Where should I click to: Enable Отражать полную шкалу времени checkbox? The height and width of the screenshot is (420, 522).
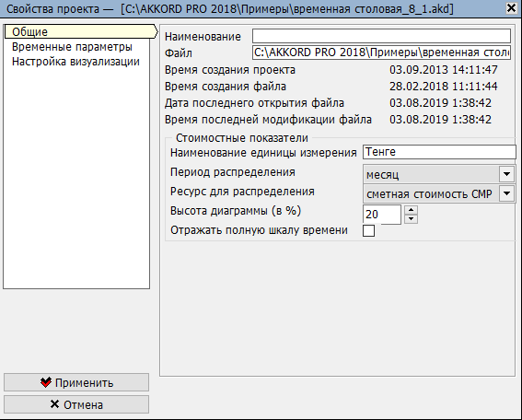(x=368, y=230)
